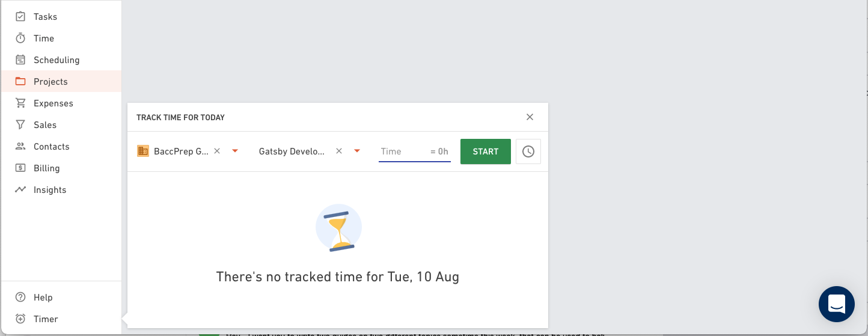868x336 pixels.
Task: Expand the Gatsby Development service dropdown arrow
Action: (x=357, y=151)
